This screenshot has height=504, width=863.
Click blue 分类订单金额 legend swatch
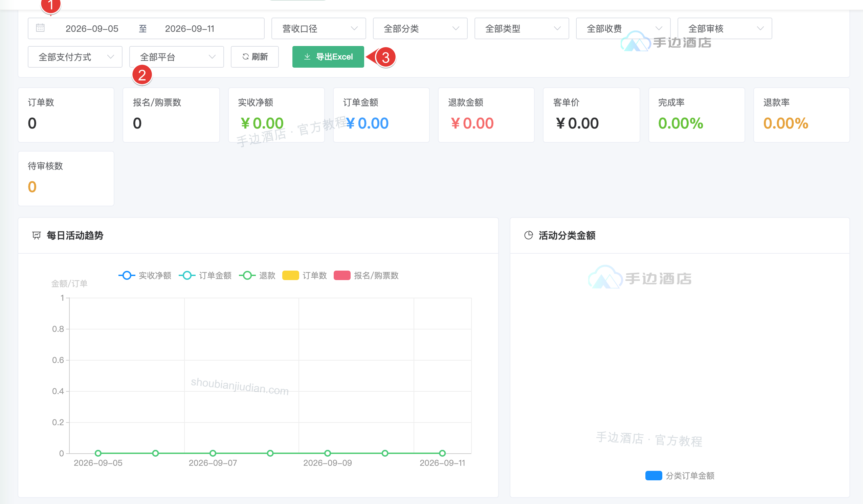click(x=654, y=476)
